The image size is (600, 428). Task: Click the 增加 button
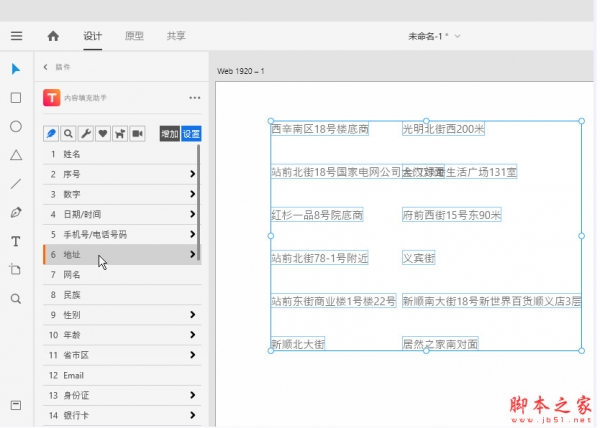click(169, 133)
